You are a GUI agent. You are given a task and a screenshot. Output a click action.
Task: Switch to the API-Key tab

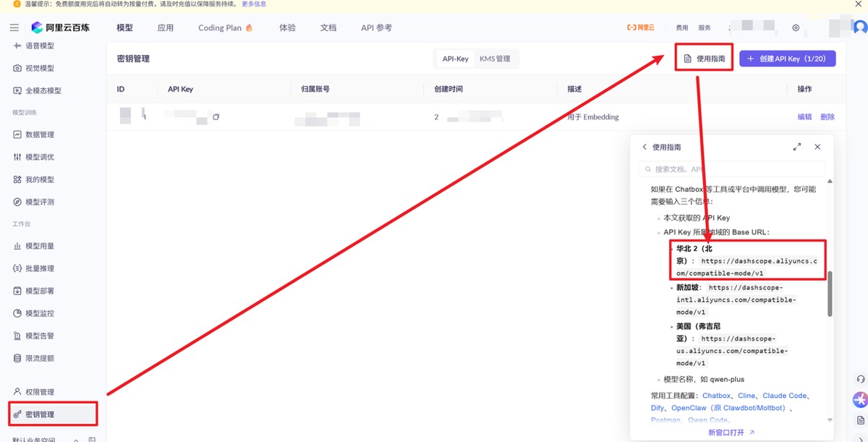[456, 59]
